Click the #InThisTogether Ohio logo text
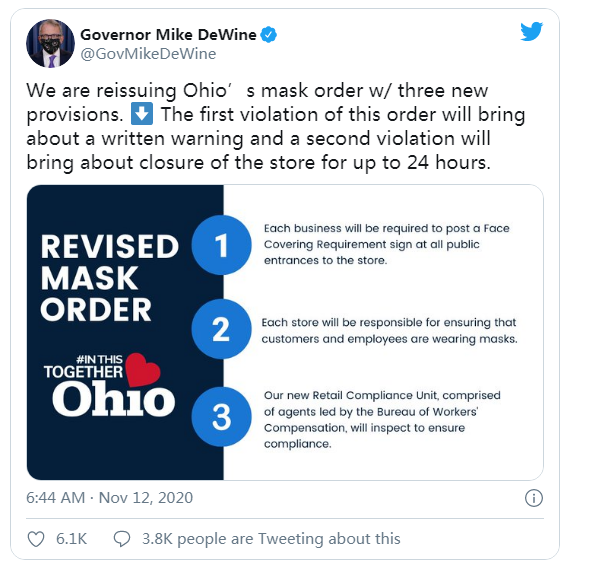Image resolution: width=589 pixels, height=567 pixels. [109, 385]
